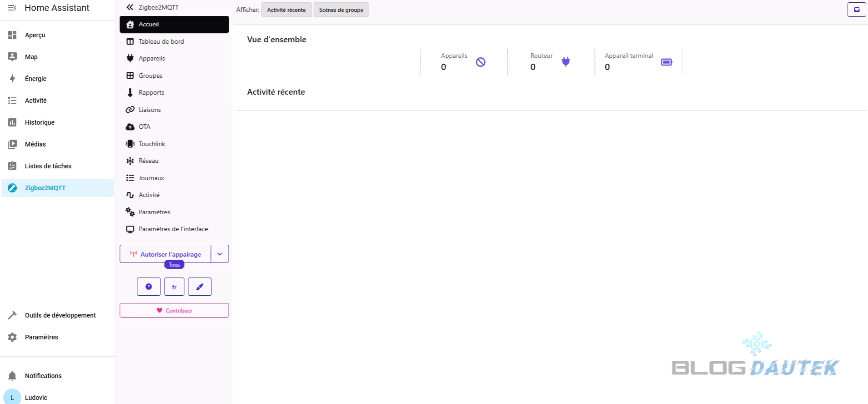Viewport: 868px width, 404px height.
Task: Click Autoriser l'appairage button
Action: pos(166,254)
